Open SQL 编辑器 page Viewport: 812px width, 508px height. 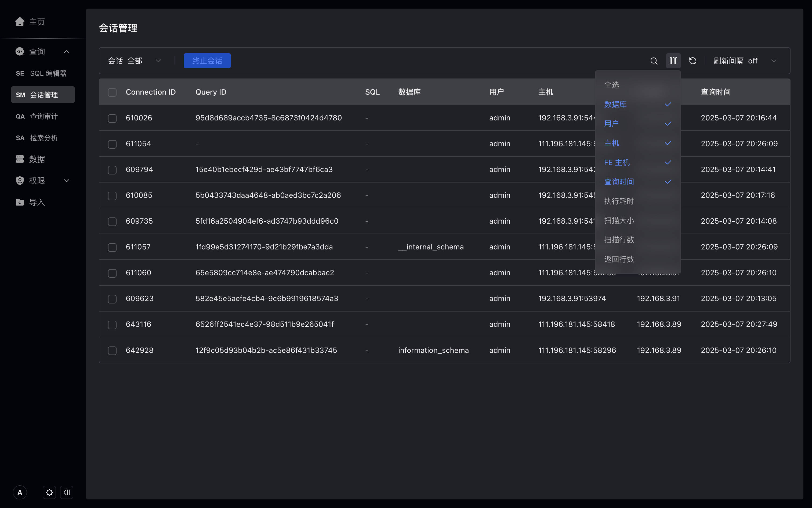48,73
